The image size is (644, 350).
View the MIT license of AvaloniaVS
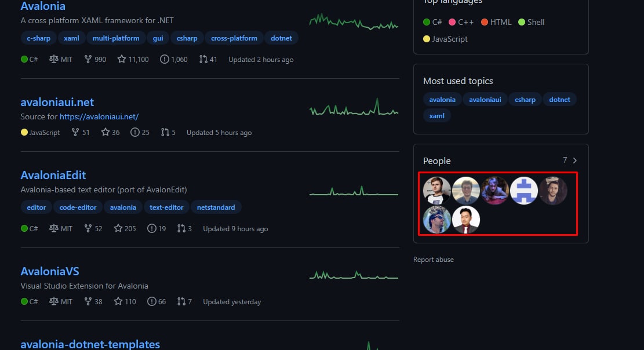pyautogui.click(x=61, y=302)
